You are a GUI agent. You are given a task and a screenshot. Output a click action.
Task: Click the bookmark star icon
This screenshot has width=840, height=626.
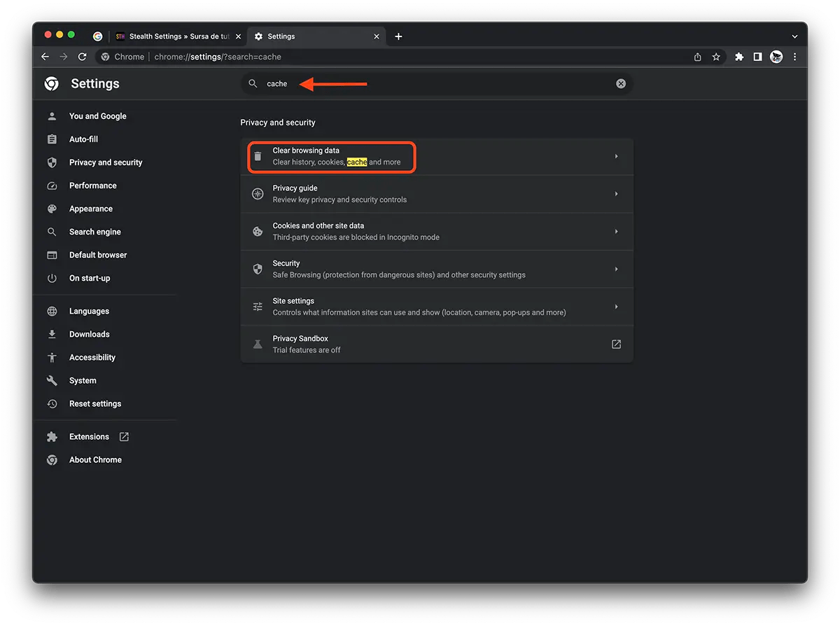(x=716, y=57)
